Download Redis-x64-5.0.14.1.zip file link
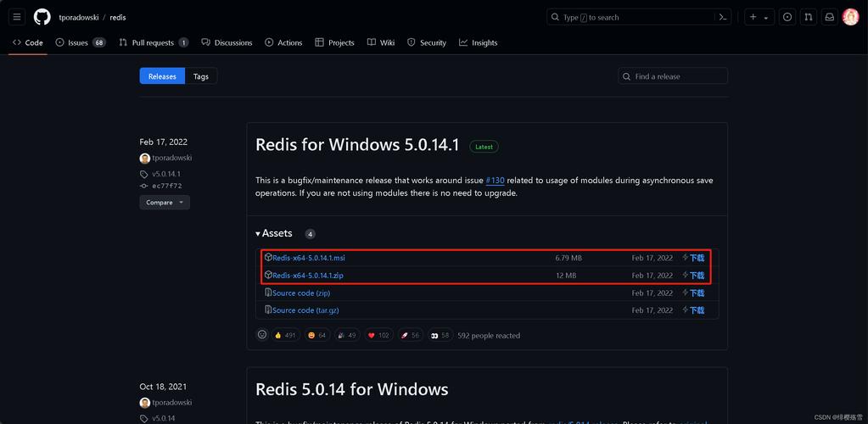Screen dimensions: 868x424 (x=308, y=275)
